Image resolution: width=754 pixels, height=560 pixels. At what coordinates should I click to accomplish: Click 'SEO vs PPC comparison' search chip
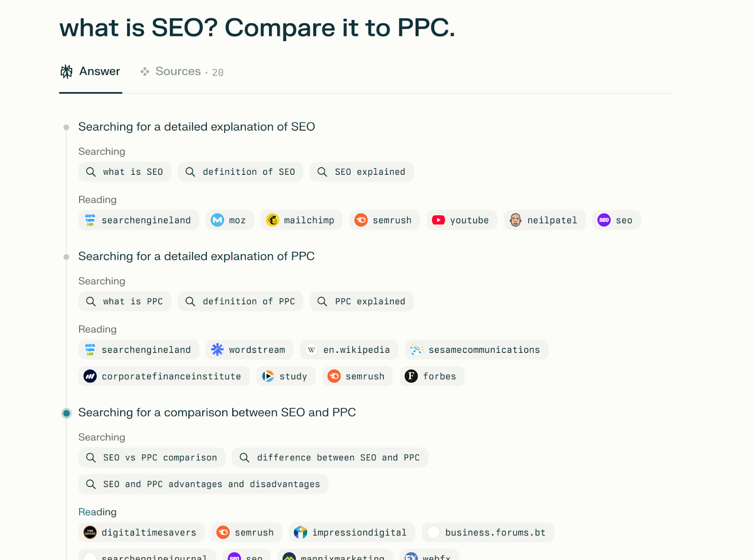(152, 457)
